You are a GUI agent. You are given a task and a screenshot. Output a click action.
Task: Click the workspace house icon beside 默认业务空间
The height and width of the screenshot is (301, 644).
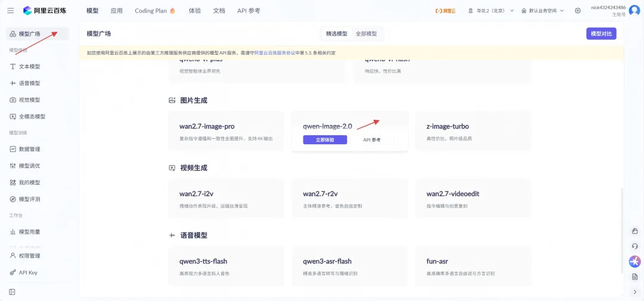524,11
